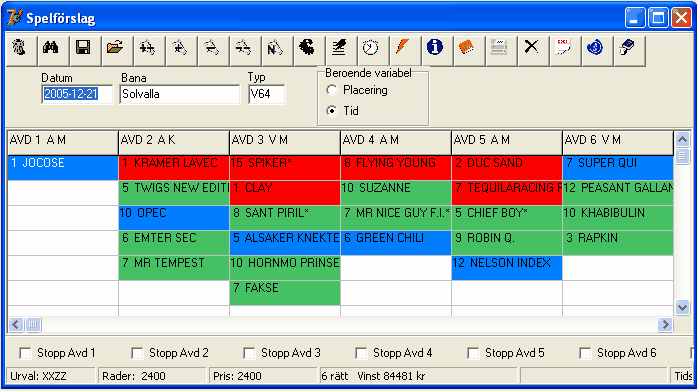Select the green cell 7 FAKSE
The image size is (697, 391).
click(x=285, y=292)
